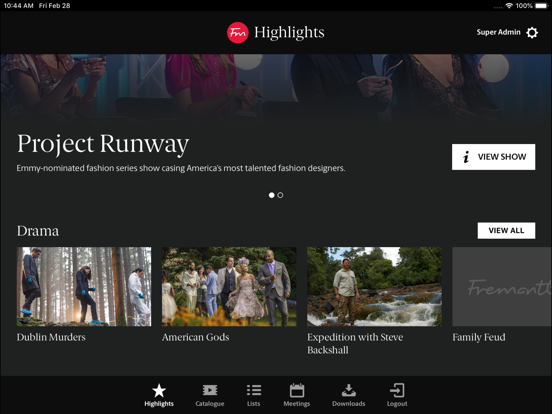Click the American Gods title text
Image resolution: width=552 pixels, height=414 pixels.
pos(196,337)
